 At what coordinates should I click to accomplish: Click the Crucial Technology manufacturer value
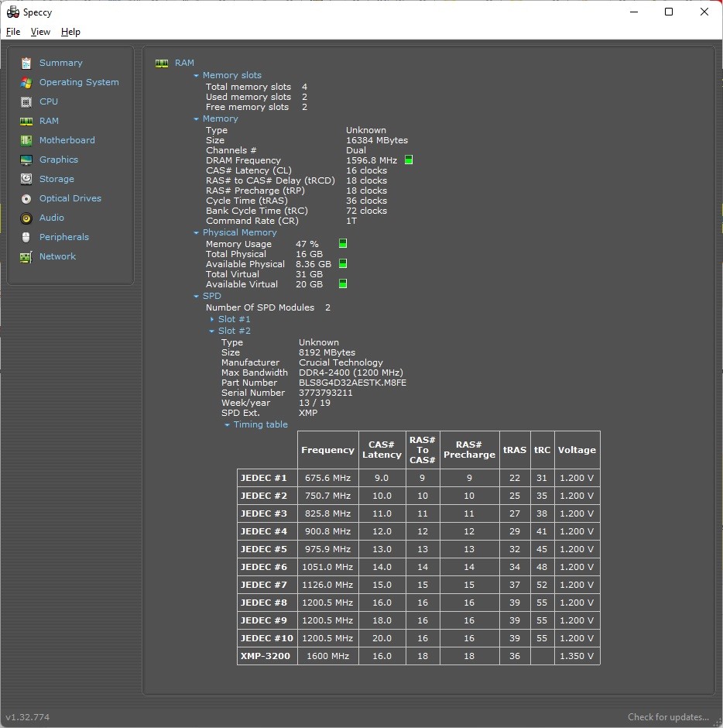click(x=341, y=362)
